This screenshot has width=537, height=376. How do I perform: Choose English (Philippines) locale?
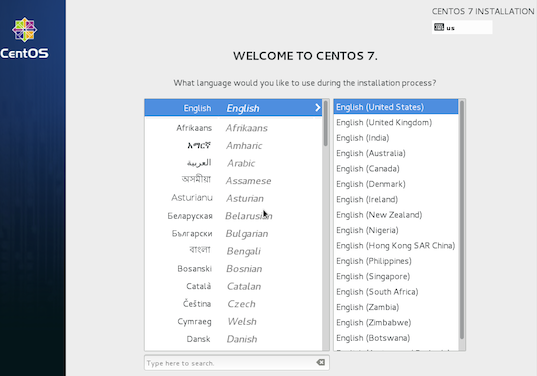coord(396,261)
